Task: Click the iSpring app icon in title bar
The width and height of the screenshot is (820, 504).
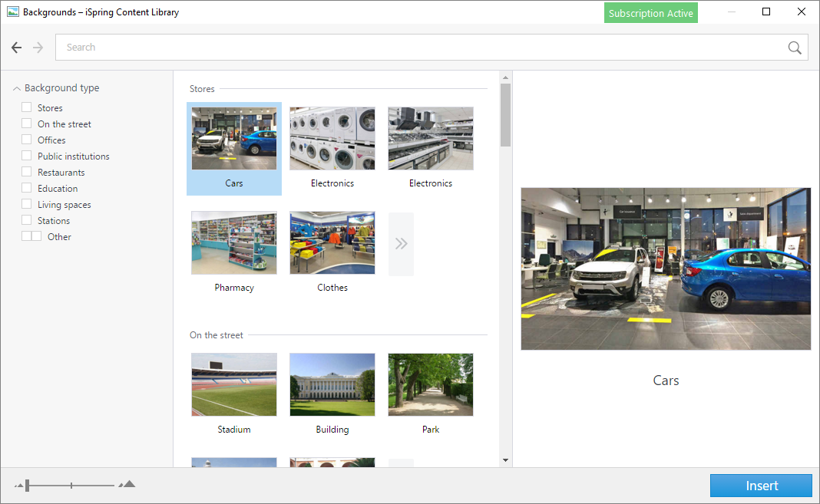Action: click(x=12, y=12)
